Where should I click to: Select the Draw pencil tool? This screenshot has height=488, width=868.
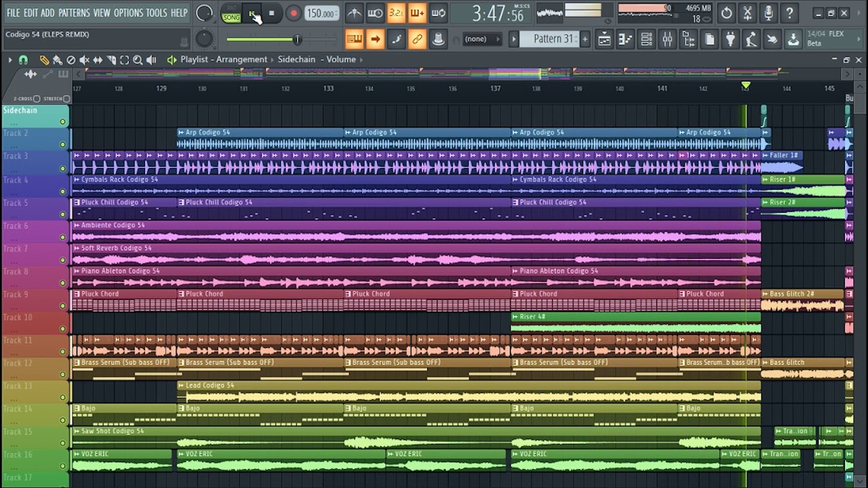(x=44, y=60)
